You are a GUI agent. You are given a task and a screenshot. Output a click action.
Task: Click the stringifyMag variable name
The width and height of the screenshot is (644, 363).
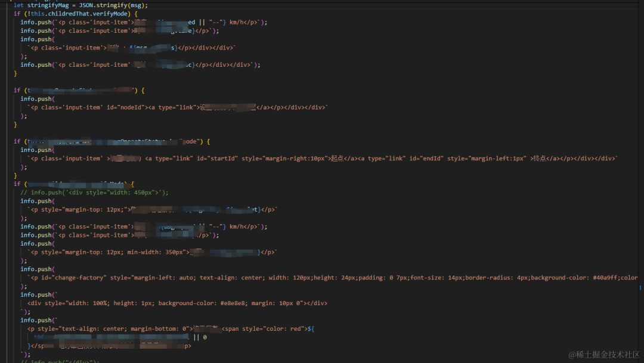pyautogui.click(x=49, y=5)
